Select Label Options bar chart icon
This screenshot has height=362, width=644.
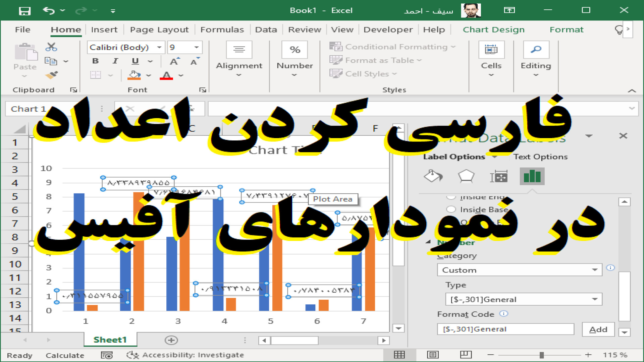(x=532, y=176)
